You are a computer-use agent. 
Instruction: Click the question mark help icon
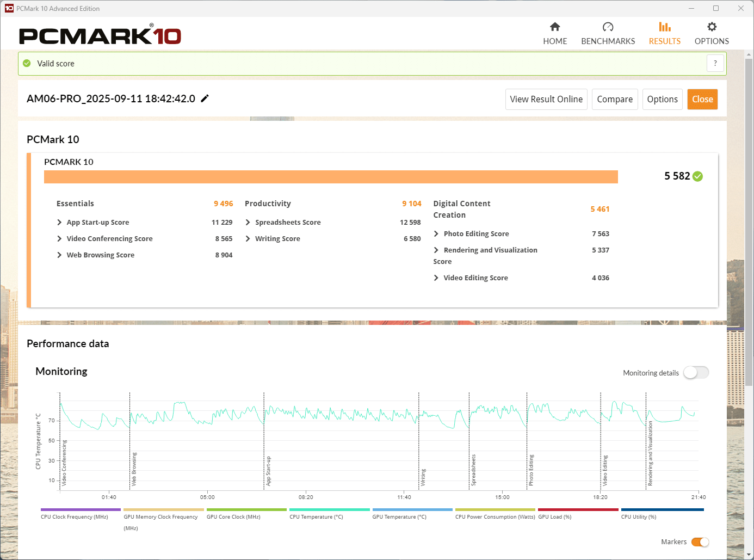[x=715, y=63]
